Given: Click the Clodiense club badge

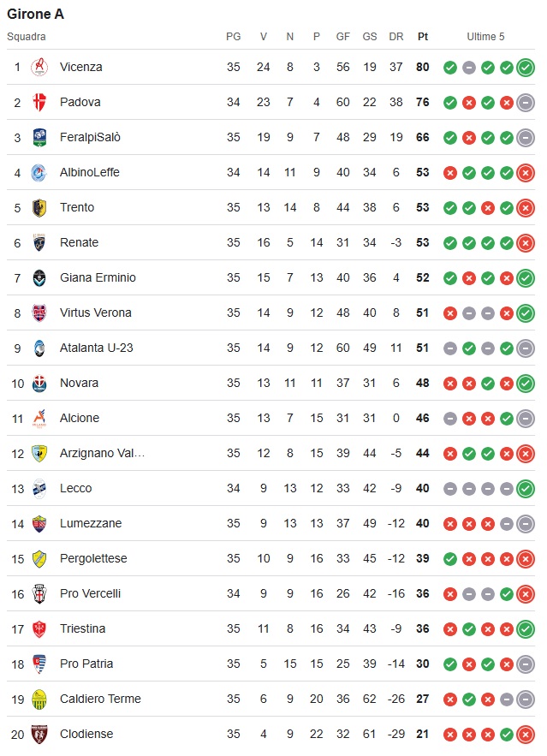Looking at the screenshot, I should click(x=39, y=734).
